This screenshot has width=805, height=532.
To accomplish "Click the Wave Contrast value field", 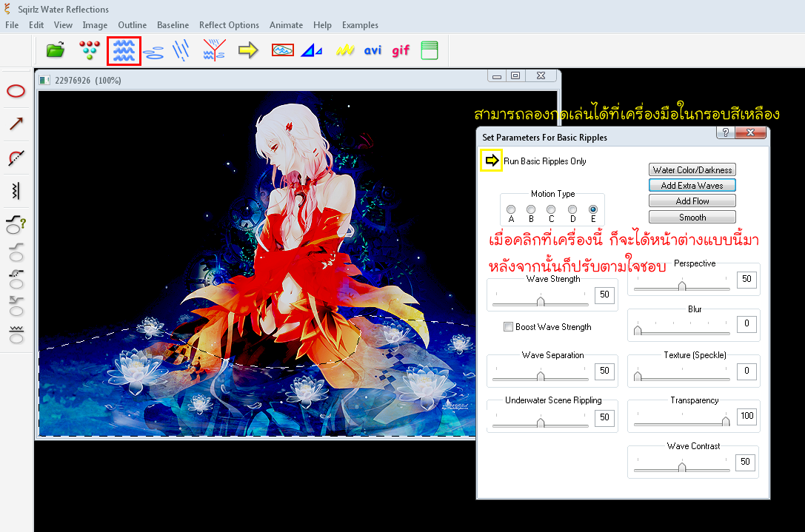I will pyautogui.click(x=745, y=462).
